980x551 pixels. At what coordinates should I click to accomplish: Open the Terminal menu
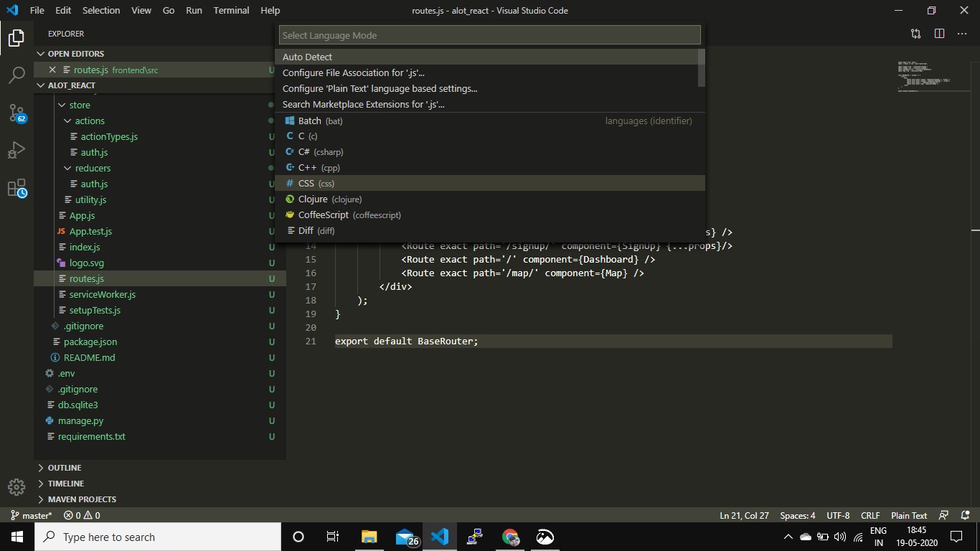pos(230,10)
